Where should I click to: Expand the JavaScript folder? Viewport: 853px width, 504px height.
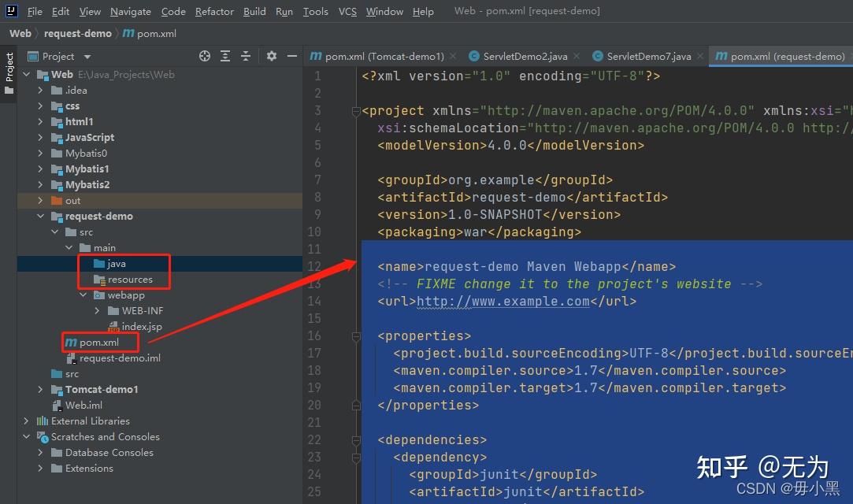coord(40,138)
